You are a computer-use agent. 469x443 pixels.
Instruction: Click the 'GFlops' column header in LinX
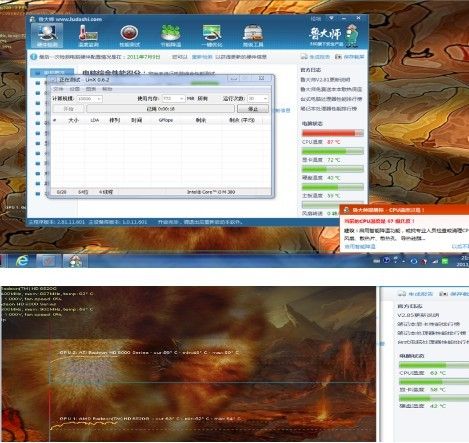click(166, 120)
